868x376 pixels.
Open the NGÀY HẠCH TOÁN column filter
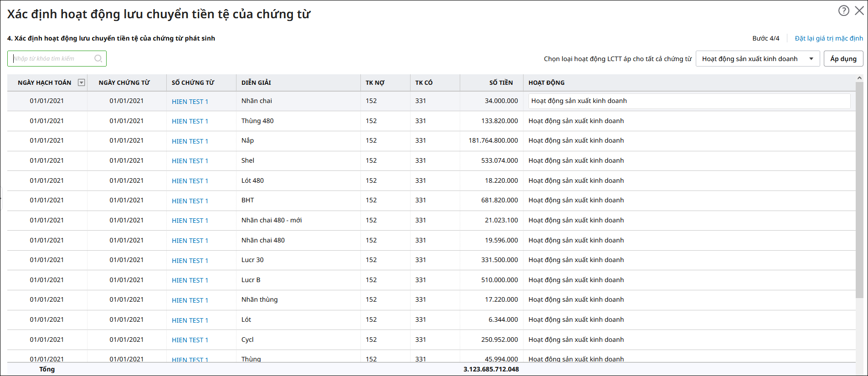(x=82, y=82)
